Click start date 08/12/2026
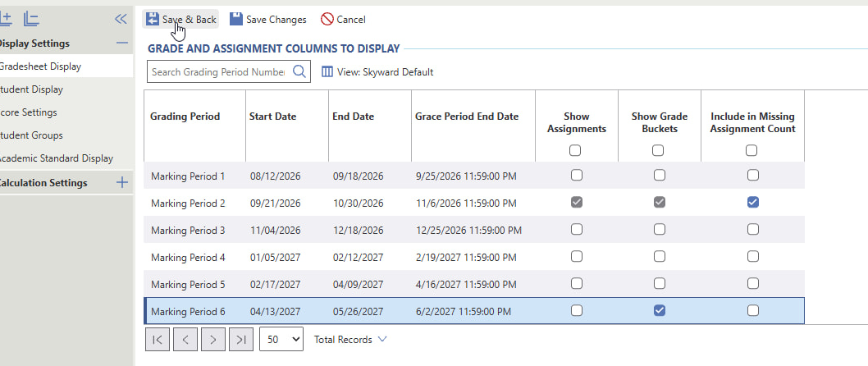 coord(275,176)
